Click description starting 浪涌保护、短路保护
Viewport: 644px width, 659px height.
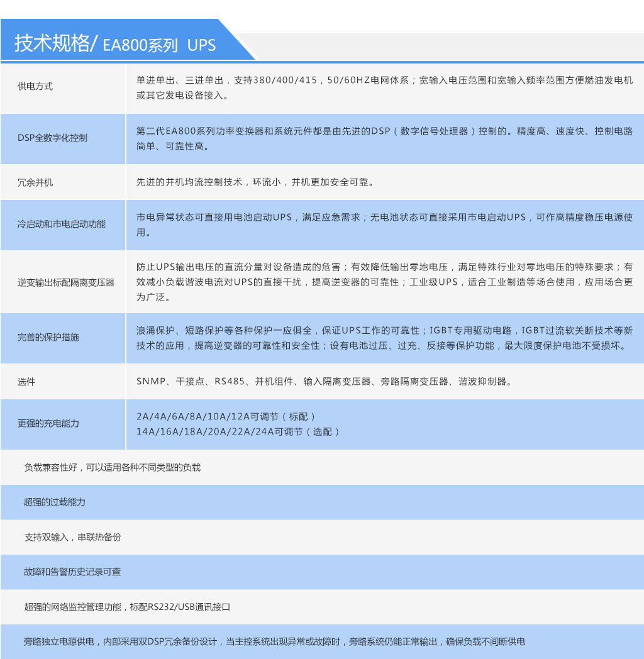coord(384,338)
